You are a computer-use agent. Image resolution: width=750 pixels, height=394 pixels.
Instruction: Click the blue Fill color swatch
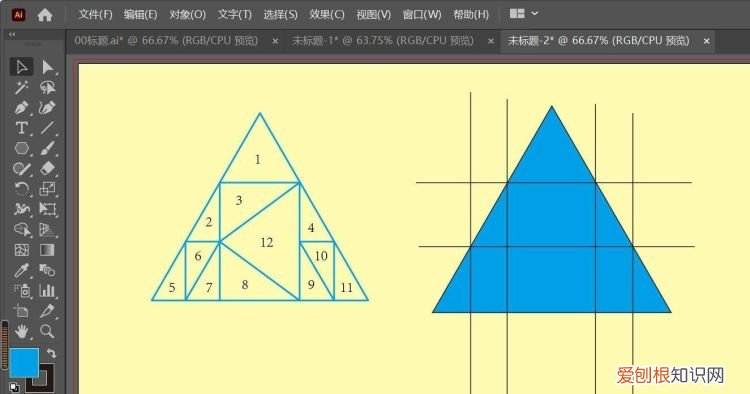[x=24, y=363]
